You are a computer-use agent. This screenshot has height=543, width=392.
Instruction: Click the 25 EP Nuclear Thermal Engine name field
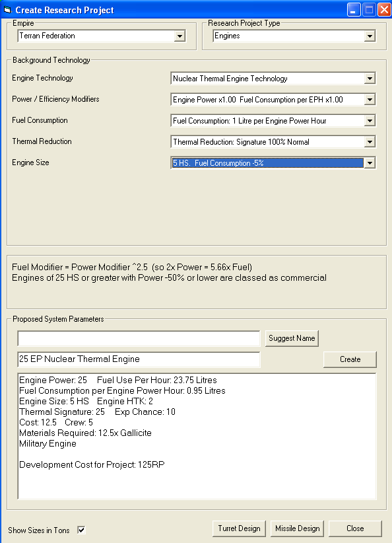[139, 359]
